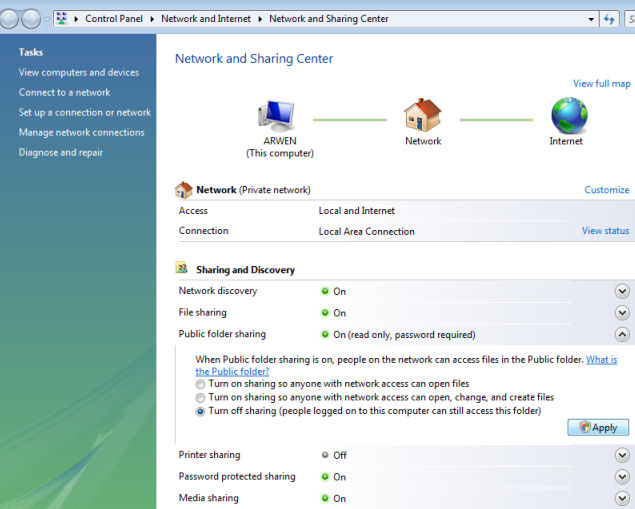Expand the Network discovery settings
This screenshot has height=509, width=635.
pyautogui.click(x=622, y=291)
